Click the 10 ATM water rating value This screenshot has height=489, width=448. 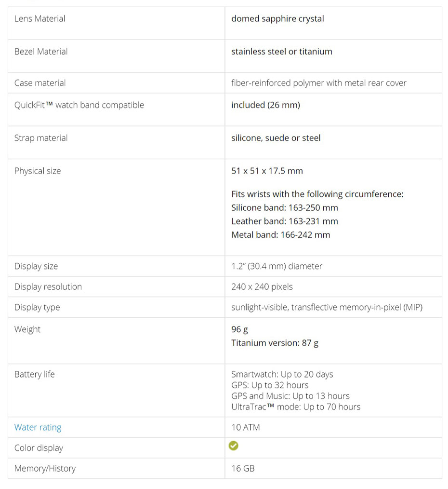click(x=245, y=427)
